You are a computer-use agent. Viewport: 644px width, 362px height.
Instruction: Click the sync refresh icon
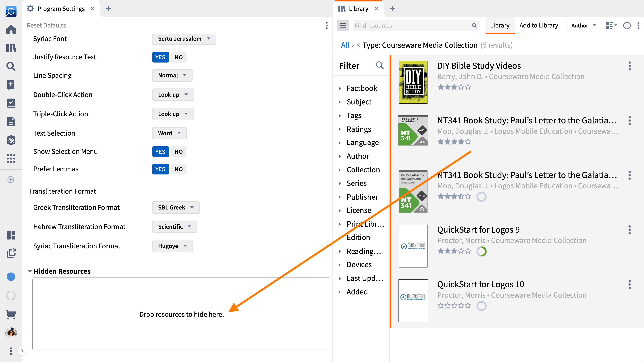coord(11,296)
